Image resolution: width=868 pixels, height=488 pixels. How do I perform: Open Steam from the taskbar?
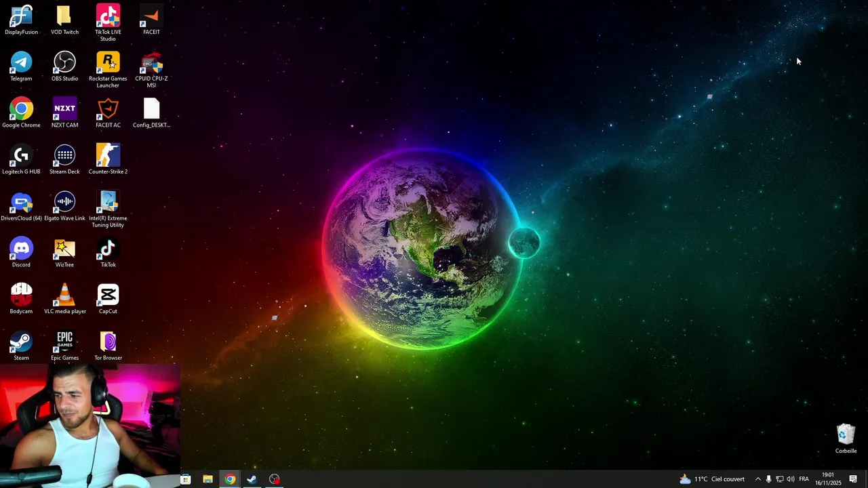[x=252, y=479]
